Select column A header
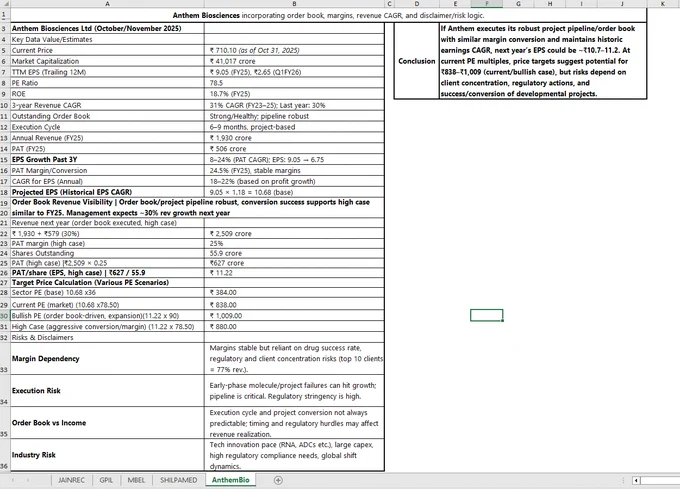Viewport: 680px width, 489px height. click(x=107, y=4)
